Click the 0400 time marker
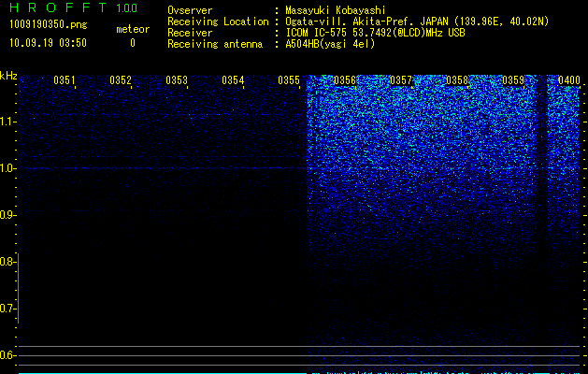 pyautogui.click(x=569, y=80)
